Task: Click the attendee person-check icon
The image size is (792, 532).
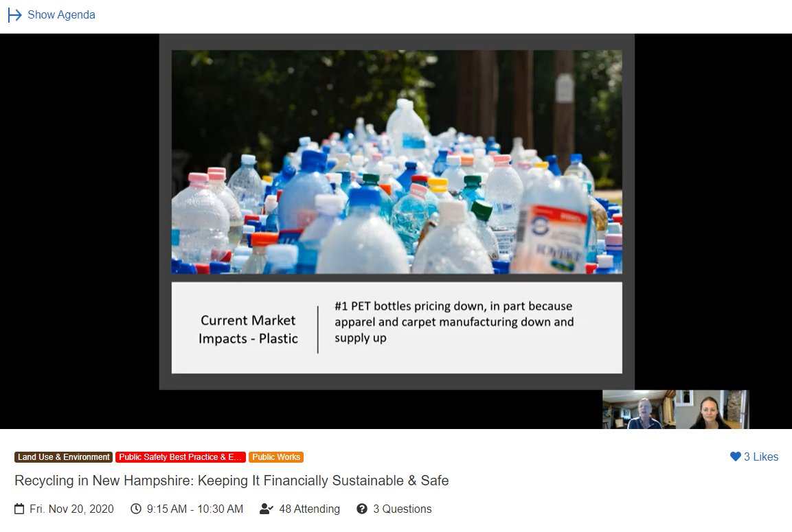Action: coord(267,509)
